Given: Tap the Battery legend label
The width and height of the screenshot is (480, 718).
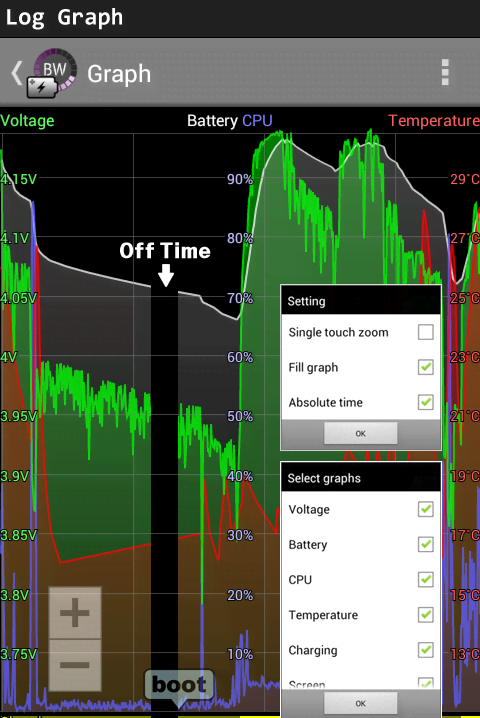Looking at the screenshot, I should pos(212,121).
